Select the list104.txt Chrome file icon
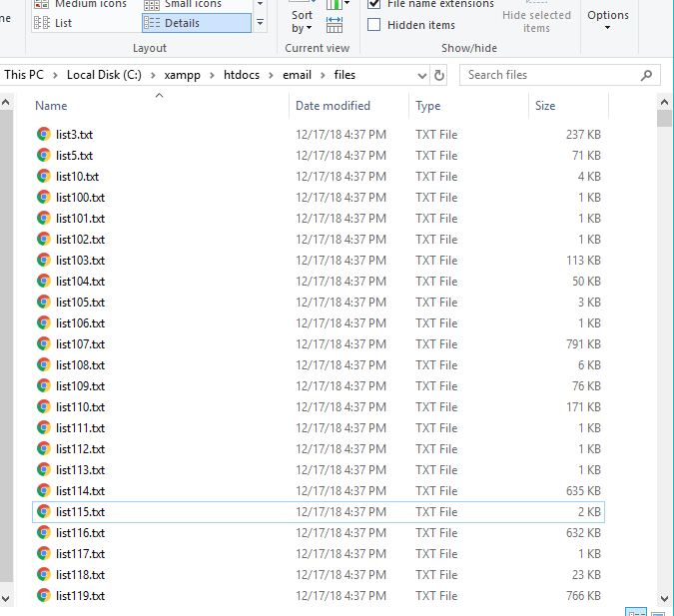This screenshot has width=674, height=616. [x=43, y=282]
